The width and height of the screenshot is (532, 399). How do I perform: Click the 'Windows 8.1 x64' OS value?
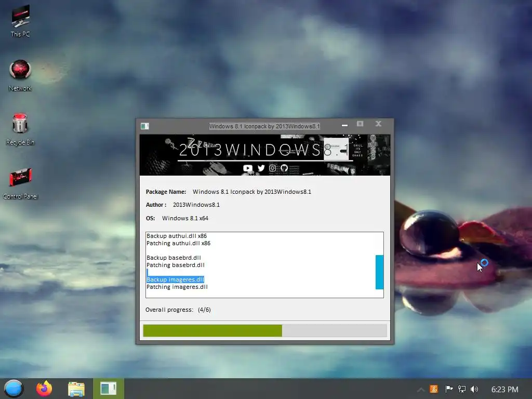point(185,218)
